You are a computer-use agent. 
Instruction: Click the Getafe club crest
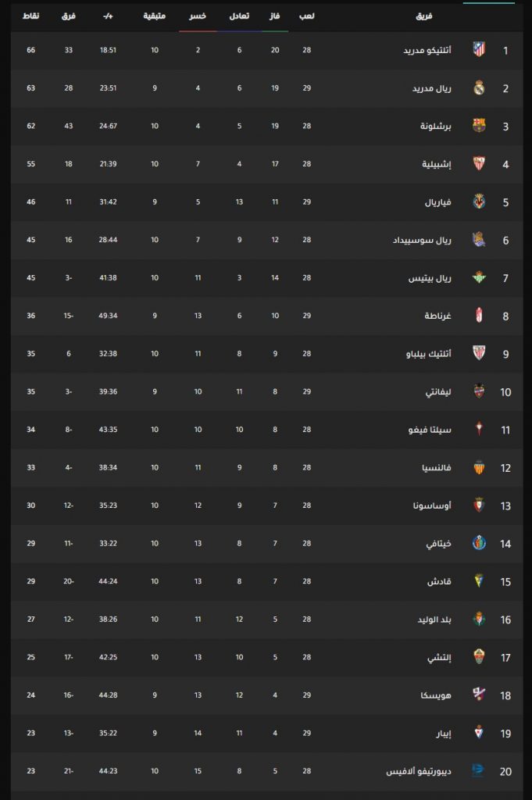[479, 543]
